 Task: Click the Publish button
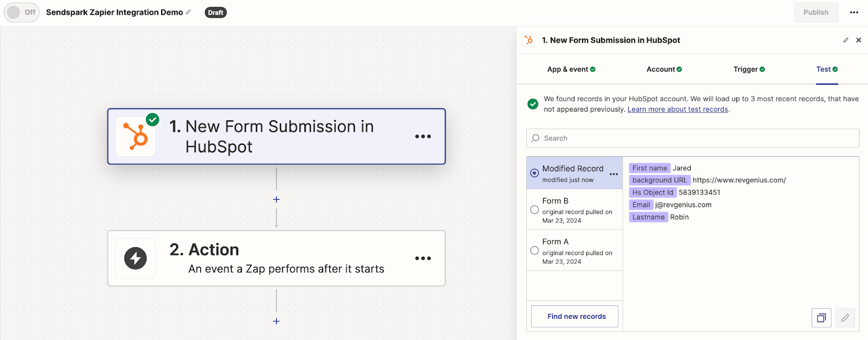coord(816,12)
